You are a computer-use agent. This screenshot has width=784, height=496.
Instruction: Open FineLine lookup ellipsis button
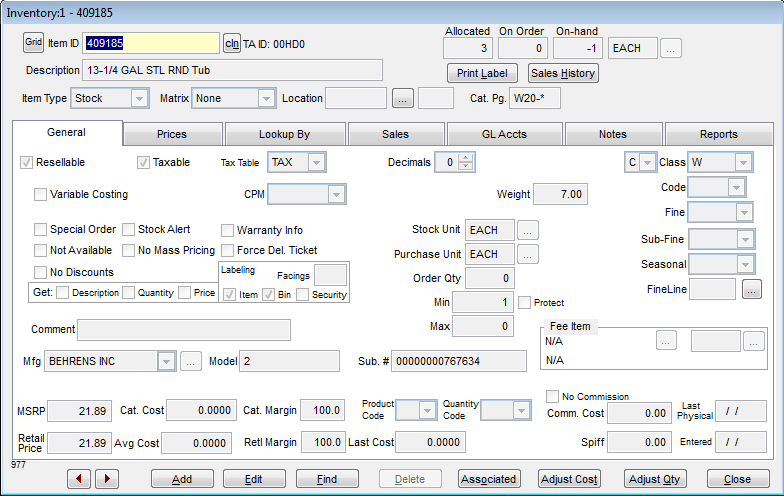coord(752,289)
